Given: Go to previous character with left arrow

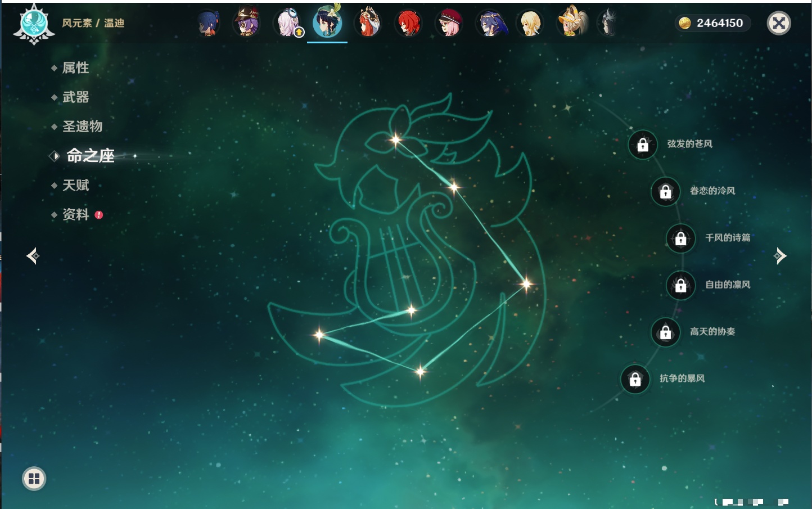Looking at the screenshot, I should point(33,256).
